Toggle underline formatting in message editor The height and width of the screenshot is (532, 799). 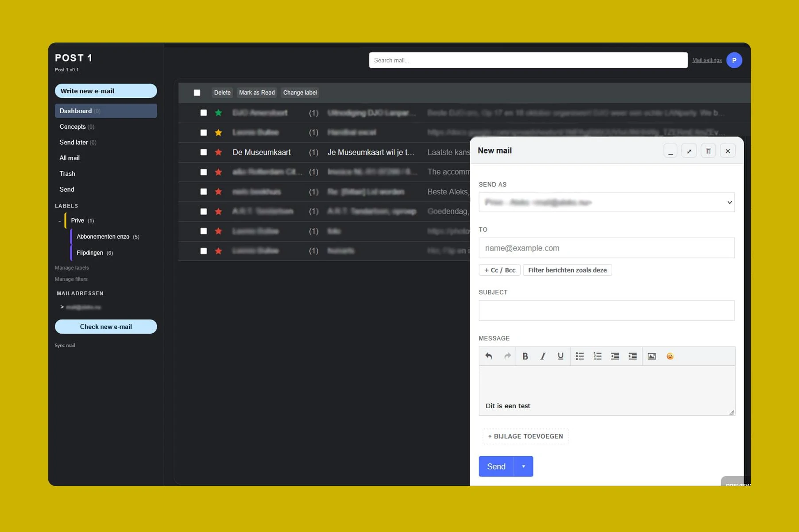[560, 356]
